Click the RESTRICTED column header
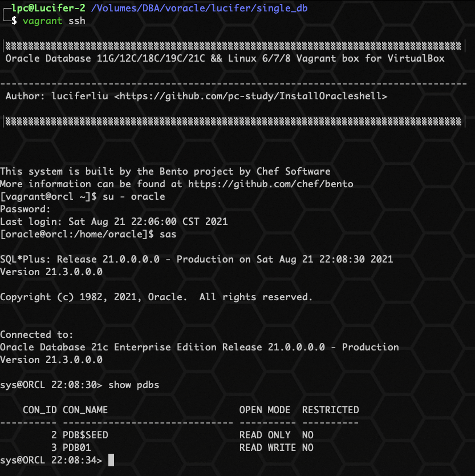The width and height of the screenshot is (475, 476). (x=331, y=410)
